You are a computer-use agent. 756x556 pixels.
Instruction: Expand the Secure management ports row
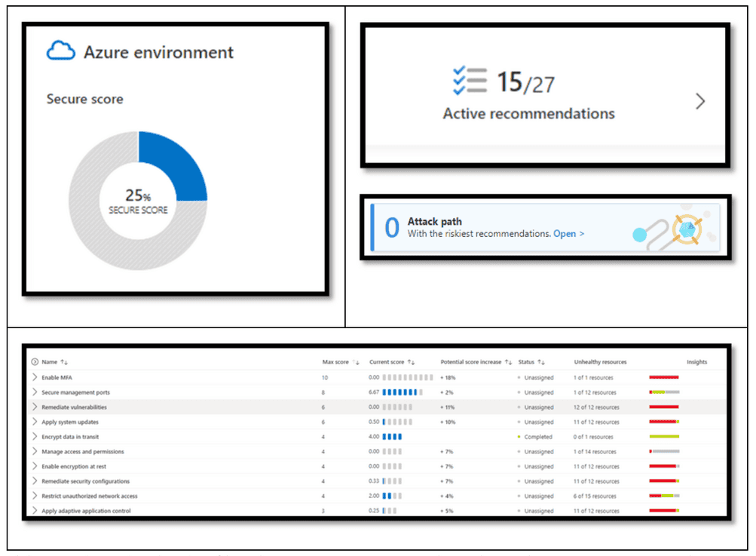coord(35,392)
